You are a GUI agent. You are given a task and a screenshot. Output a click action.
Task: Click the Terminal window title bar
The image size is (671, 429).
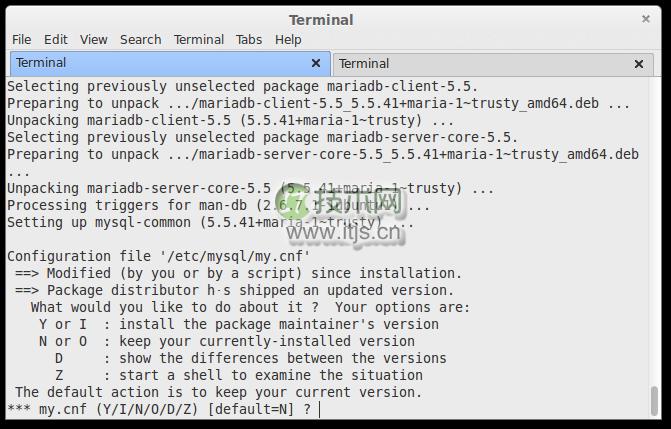pyautogui.click(x=320, y=19)
